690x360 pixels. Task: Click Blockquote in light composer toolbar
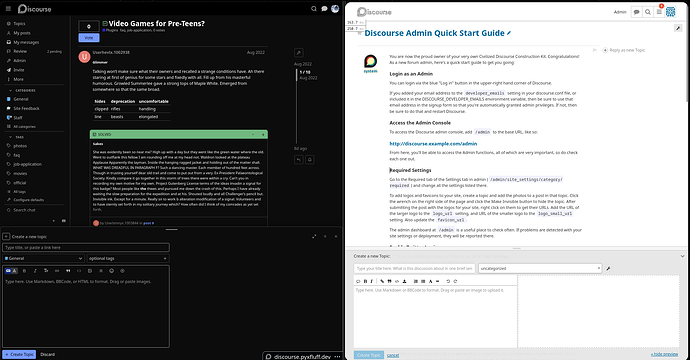point(389,281)
